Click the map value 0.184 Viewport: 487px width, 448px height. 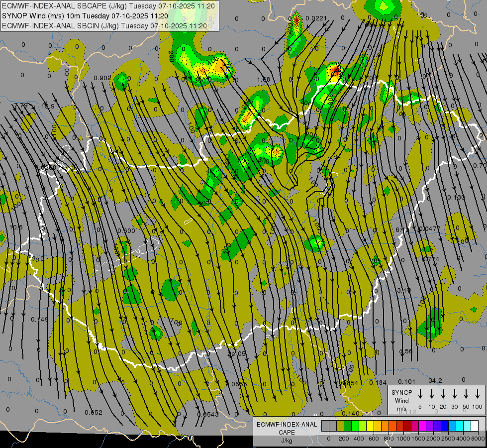click(378, 382)
